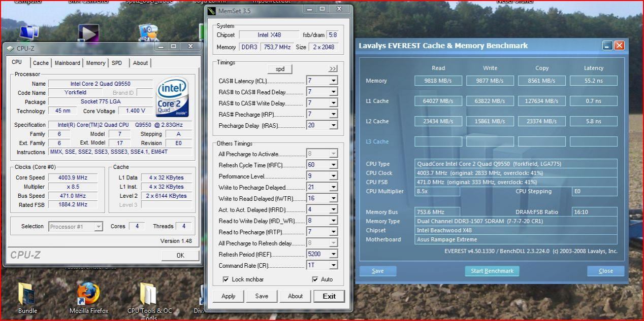Click the Level 2 cache 2 x 6144 KBytes value

[167, 196]
